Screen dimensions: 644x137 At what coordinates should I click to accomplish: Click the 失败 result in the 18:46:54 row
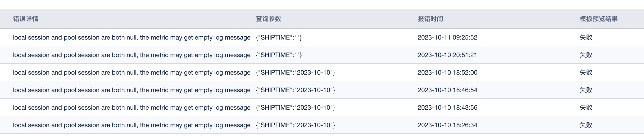[586, 90]
